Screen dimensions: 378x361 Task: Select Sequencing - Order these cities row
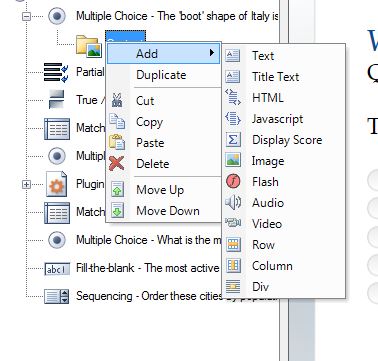(149, 296)
